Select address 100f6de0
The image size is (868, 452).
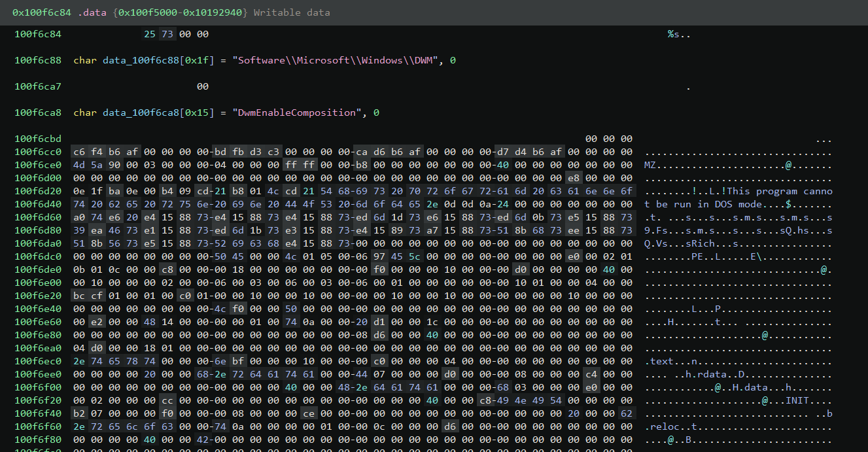[38, 269]
